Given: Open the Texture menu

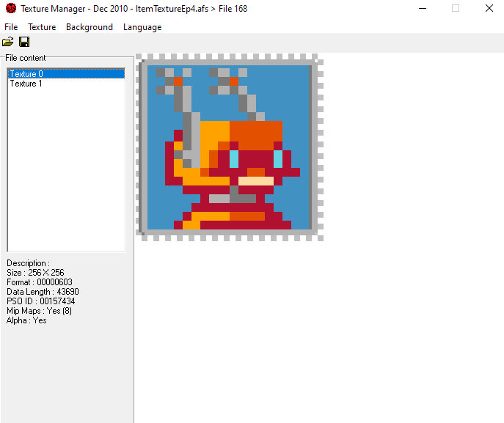Looking at the screenshot, I should pyautogui.click(x=42, y=27).
